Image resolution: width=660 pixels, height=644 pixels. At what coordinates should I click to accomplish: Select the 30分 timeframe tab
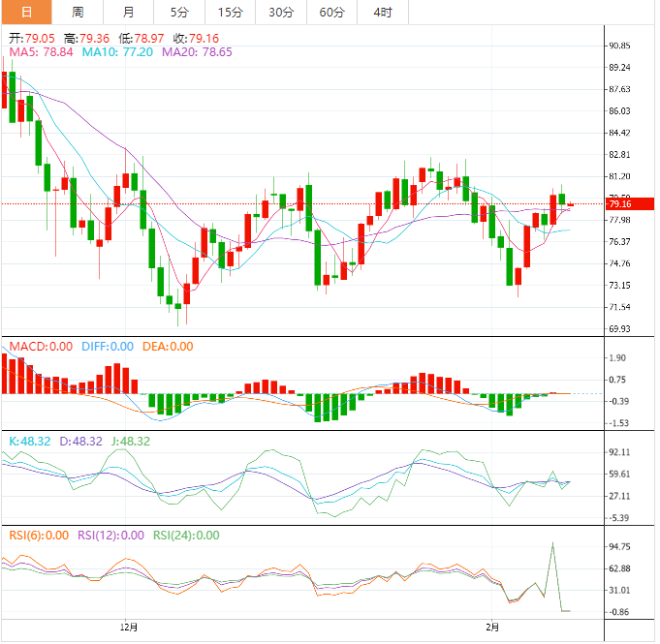coord(280,13)
